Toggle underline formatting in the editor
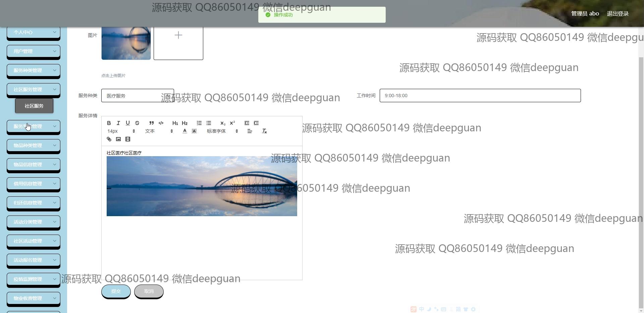The image size is (644, 313). [127, 123]
